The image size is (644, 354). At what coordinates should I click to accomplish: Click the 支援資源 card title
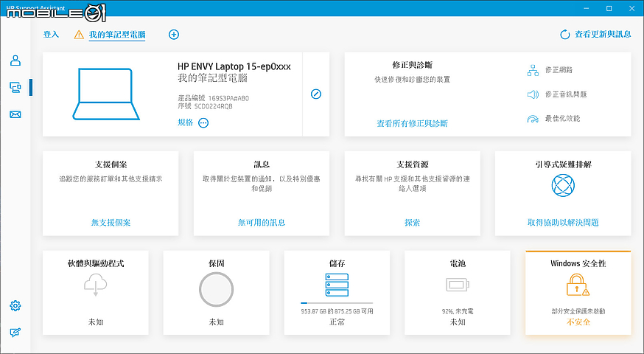coord(412,164)
